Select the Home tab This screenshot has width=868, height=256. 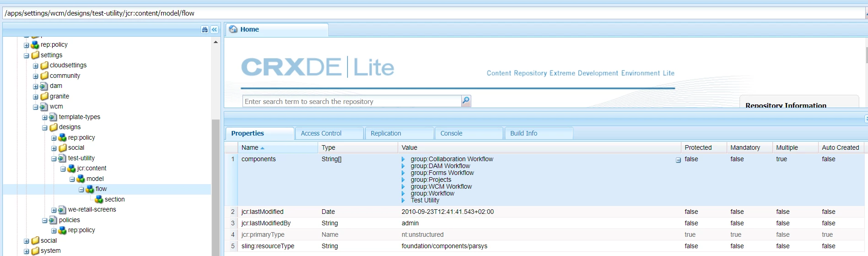coord(277,30)
